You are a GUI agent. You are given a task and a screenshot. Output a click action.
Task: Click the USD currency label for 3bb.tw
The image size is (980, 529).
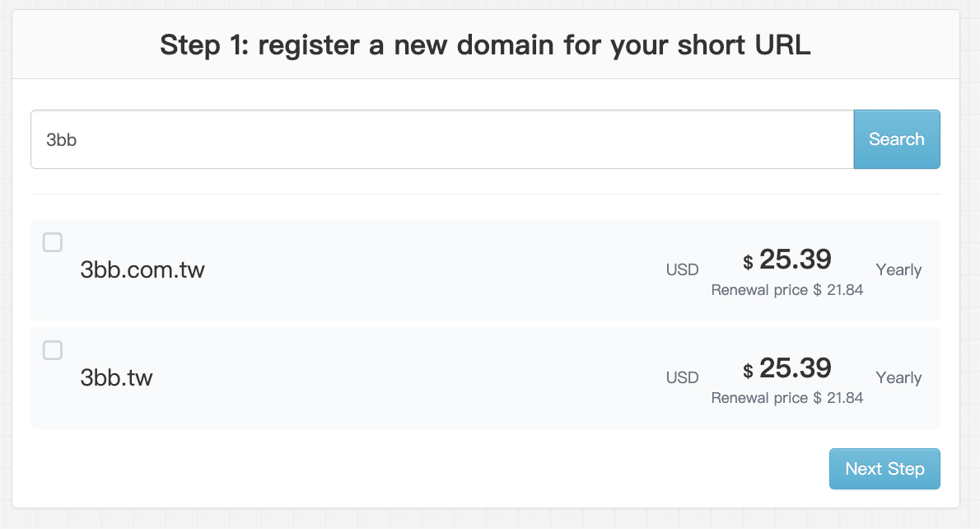[682, 378]
